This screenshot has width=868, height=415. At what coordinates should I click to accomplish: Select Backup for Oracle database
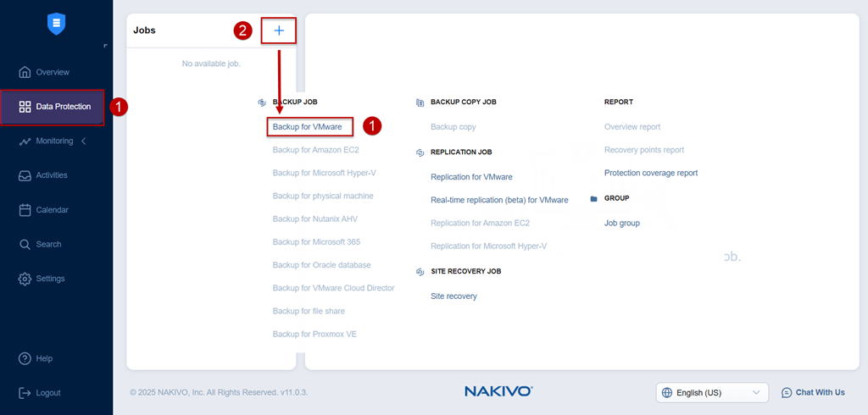(321, 265)
